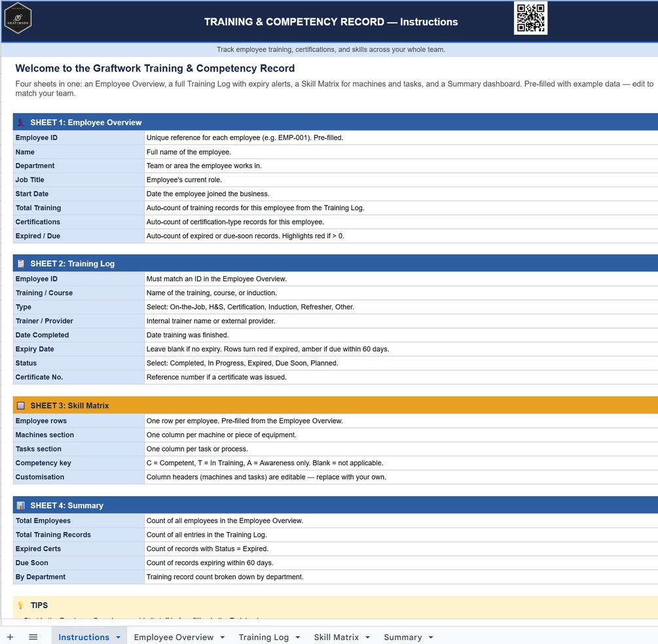
Task: Switch to the Summary sheet tab
Action: [x=403, y=637]
